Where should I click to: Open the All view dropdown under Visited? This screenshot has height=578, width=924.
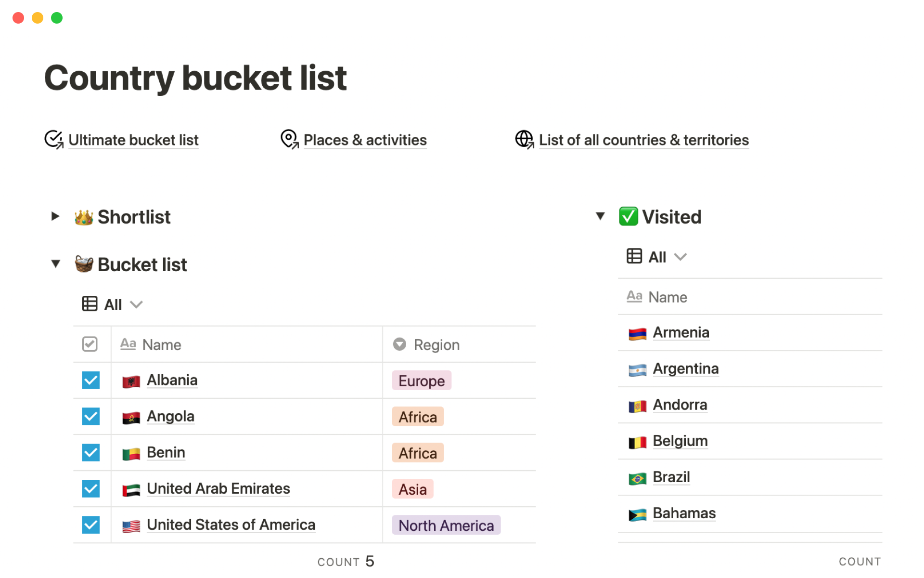680,257
